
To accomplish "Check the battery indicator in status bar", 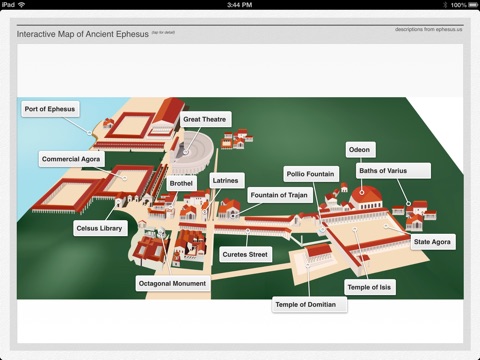I will click(473, 5).
